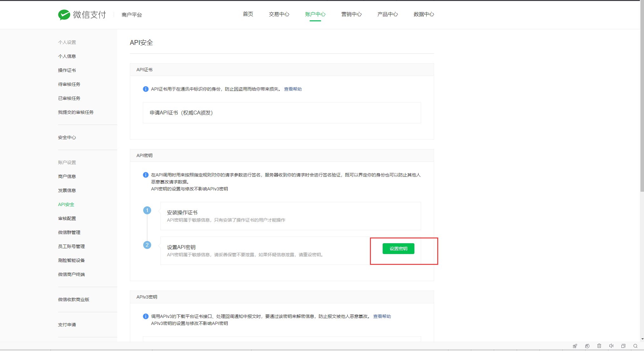The width and height of the screenshot is (644, 351).
Task: Click the trash bin icon in status bar
Action: pos(599,346)
